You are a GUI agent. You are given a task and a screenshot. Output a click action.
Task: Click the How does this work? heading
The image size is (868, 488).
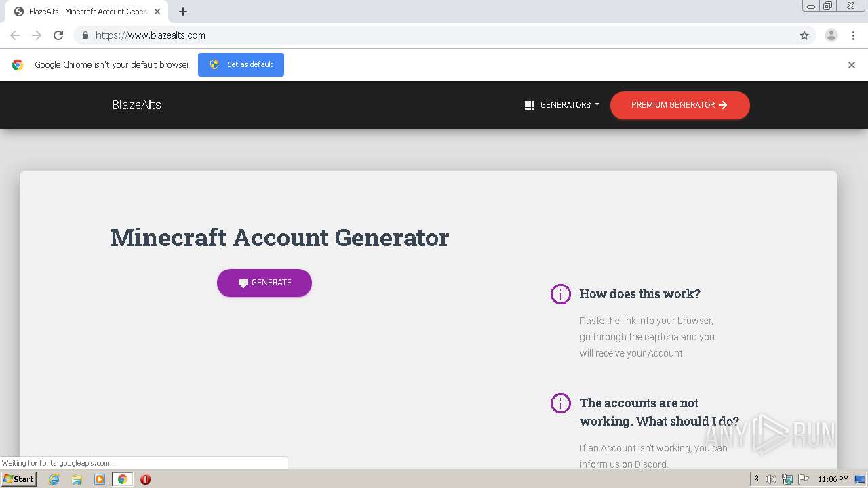(x=639, y=293)
